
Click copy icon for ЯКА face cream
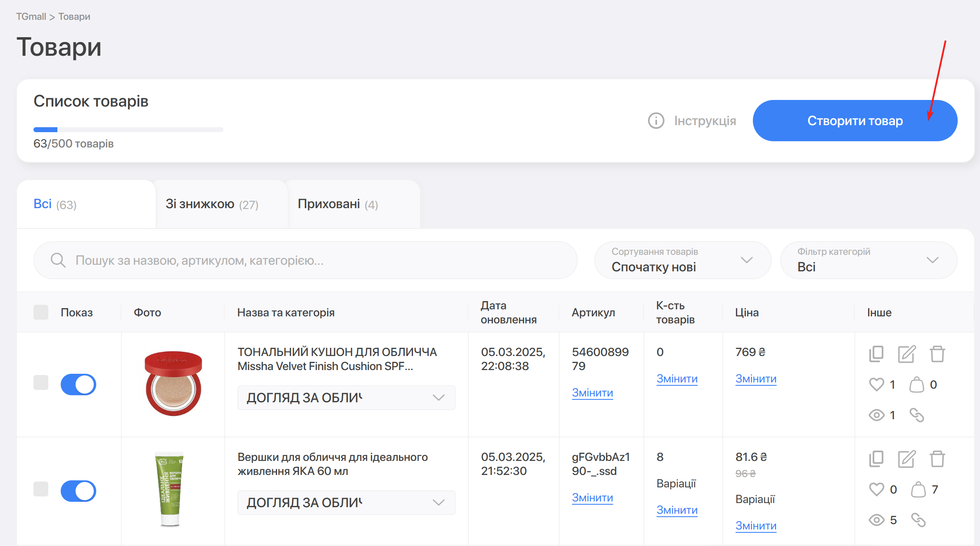coord(876,459)
